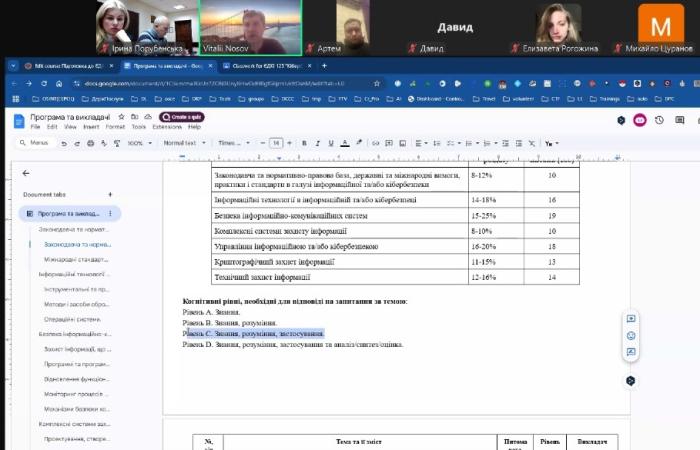Click the add comment icon in right margin
This screenshot has width=700, height=450.
(631, 319)
